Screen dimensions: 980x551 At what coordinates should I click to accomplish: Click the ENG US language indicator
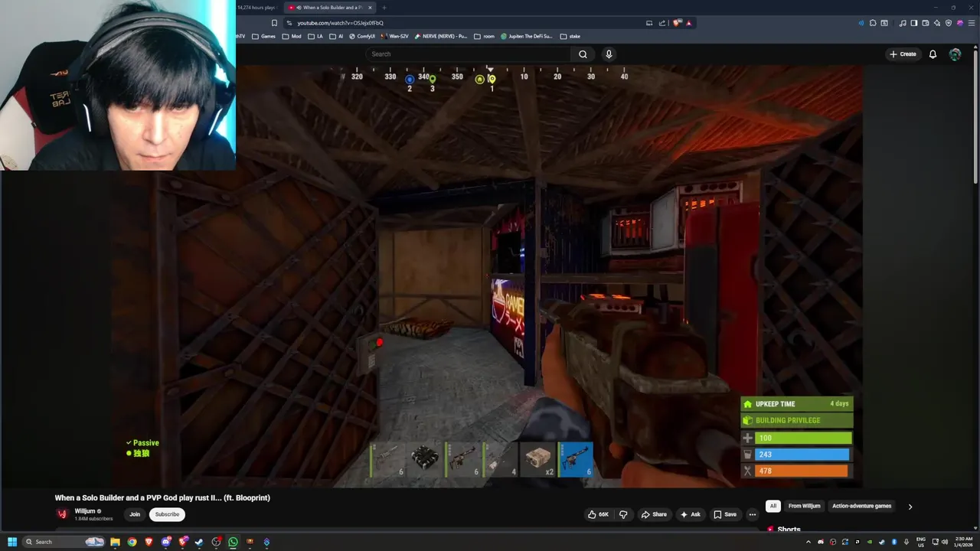click(x=921, y=542)
